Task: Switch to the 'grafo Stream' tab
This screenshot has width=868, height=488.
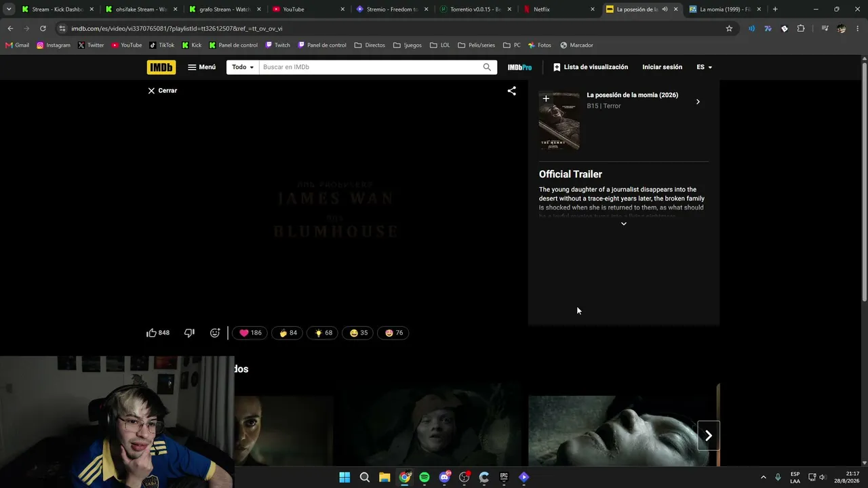Action: 224,9
